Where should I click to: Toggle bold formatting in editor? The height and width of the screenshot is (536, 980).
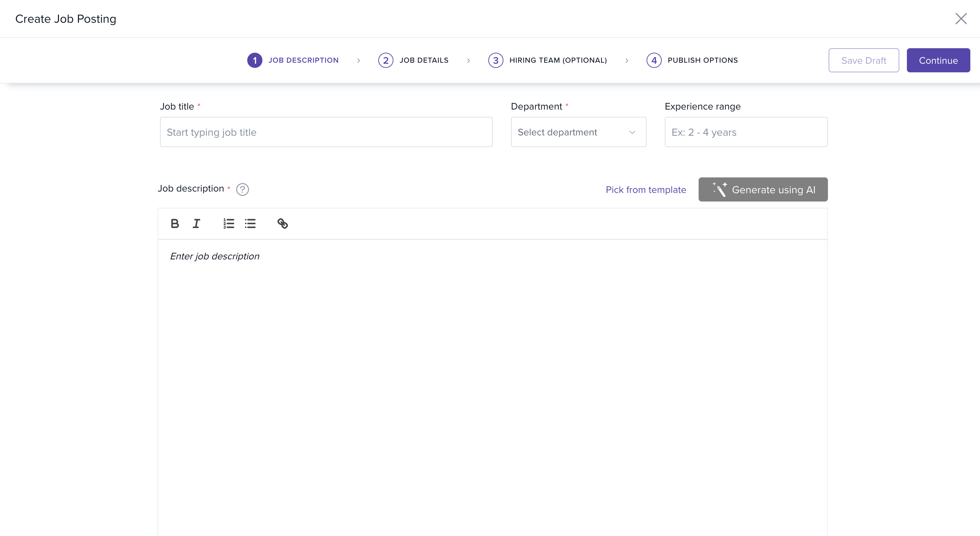click(174, 224)
